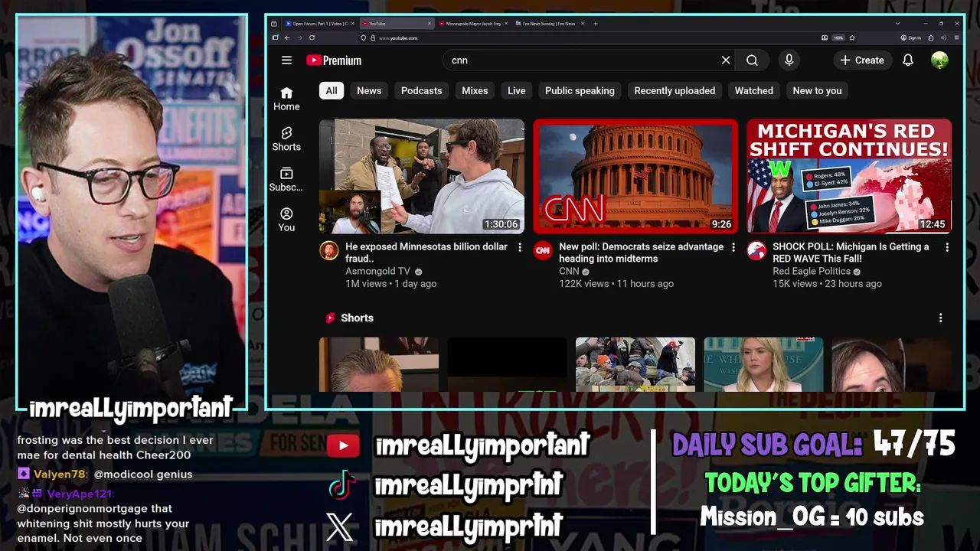Open the list all tabs chevron
Screen dimensions: 980x551
pos(898,24)
